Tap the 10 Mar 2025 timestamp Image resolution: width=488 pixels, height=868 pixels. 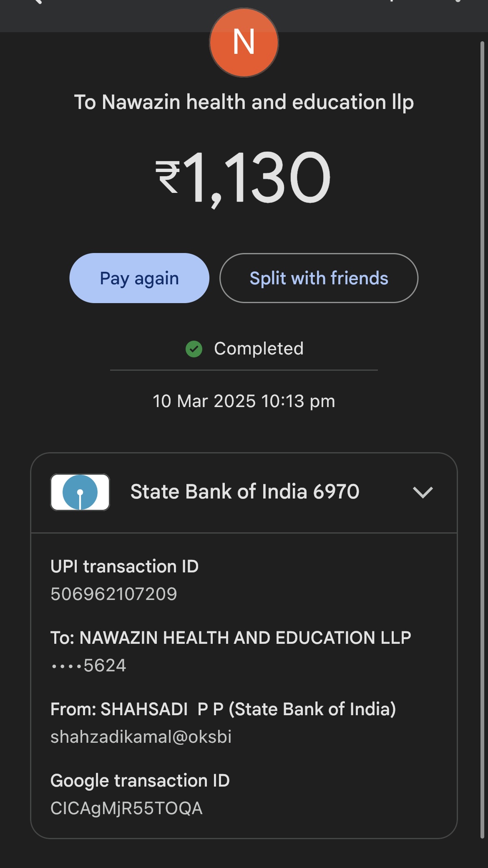pos(244,401)
